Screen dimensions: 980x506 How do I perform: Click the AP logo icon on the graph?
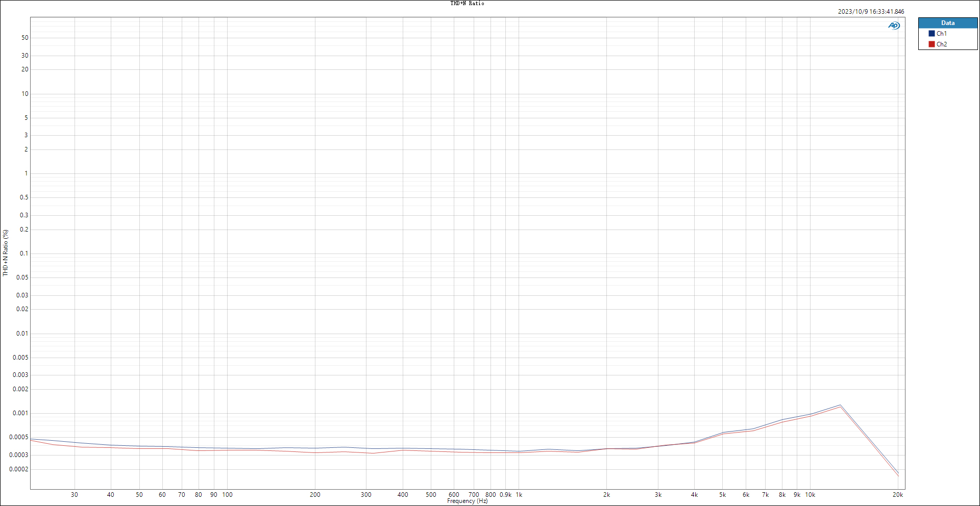pos(894,26)
